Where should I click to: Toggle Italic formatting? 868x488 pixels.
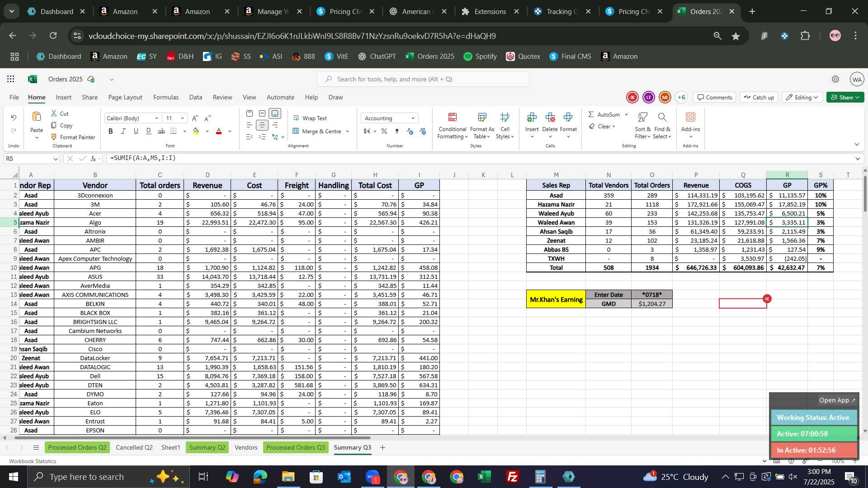point(123,131)
